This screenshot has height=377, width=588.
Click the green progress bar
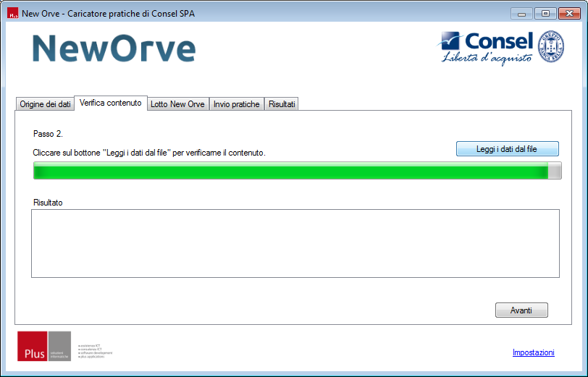(x=298, y=171)
